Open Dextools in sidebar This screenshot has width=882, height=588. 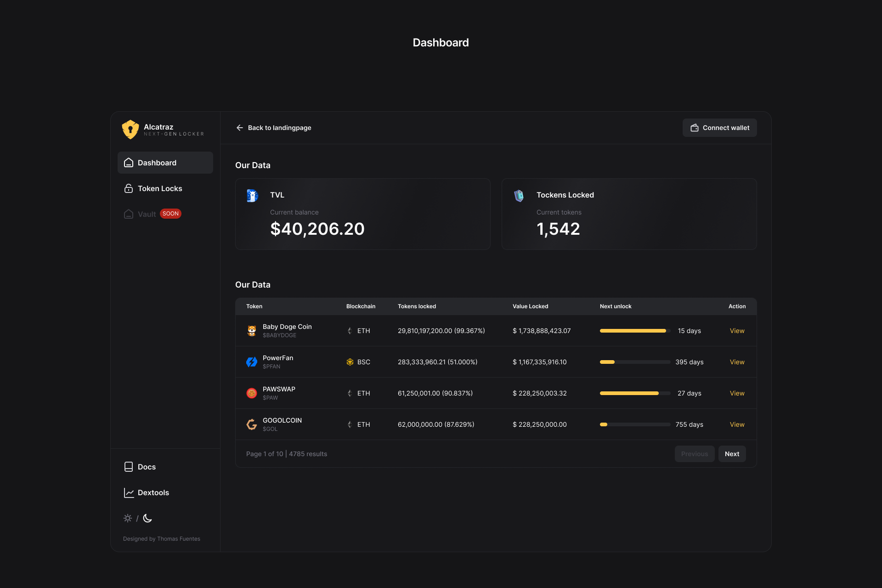165,492
